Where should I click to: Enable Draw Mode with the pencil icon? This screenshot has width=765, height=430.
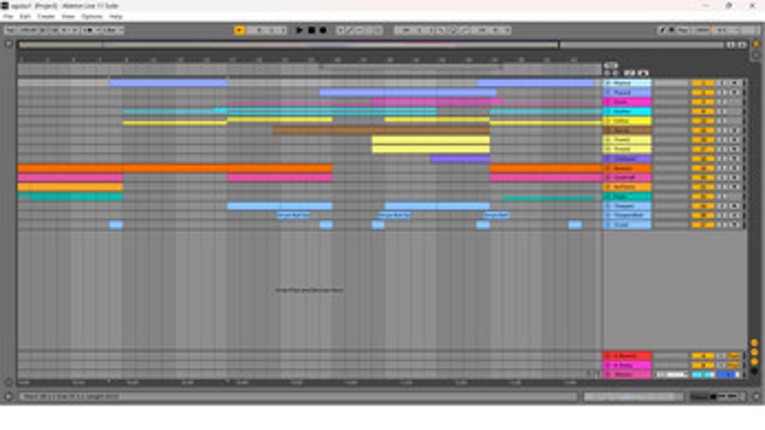(662, 30)
